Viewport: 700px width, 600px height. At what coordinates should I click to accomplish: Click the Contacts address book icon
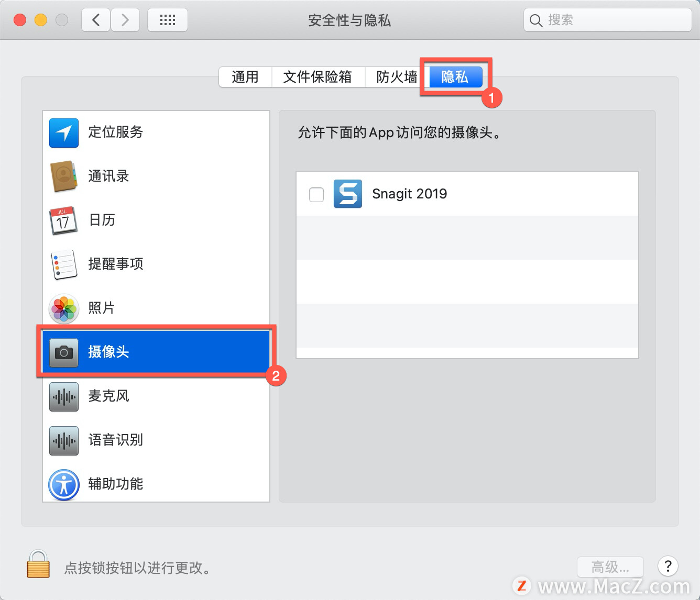click(x=64, y=176)
